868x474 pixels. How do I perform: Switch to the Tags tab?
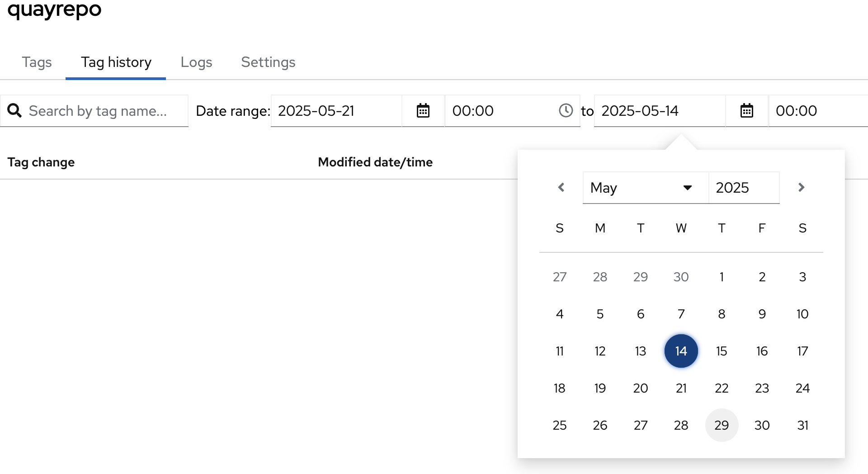[37, 62]
